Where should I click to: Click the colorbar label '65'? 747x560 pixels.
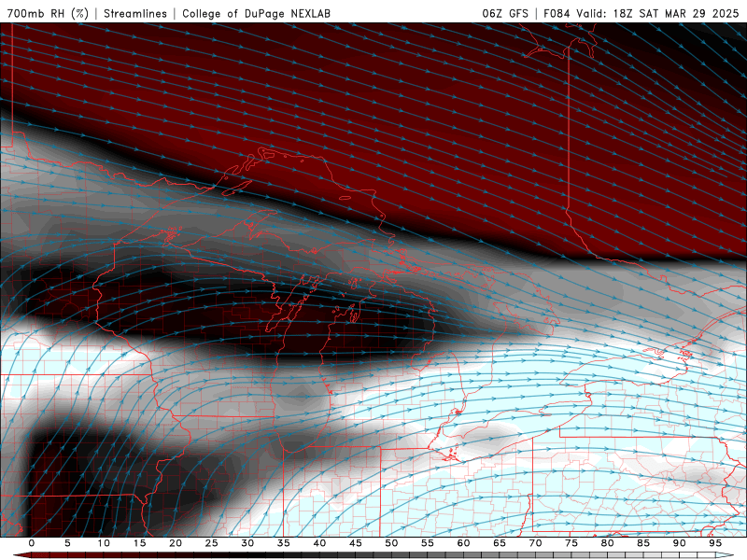[500, 543]
